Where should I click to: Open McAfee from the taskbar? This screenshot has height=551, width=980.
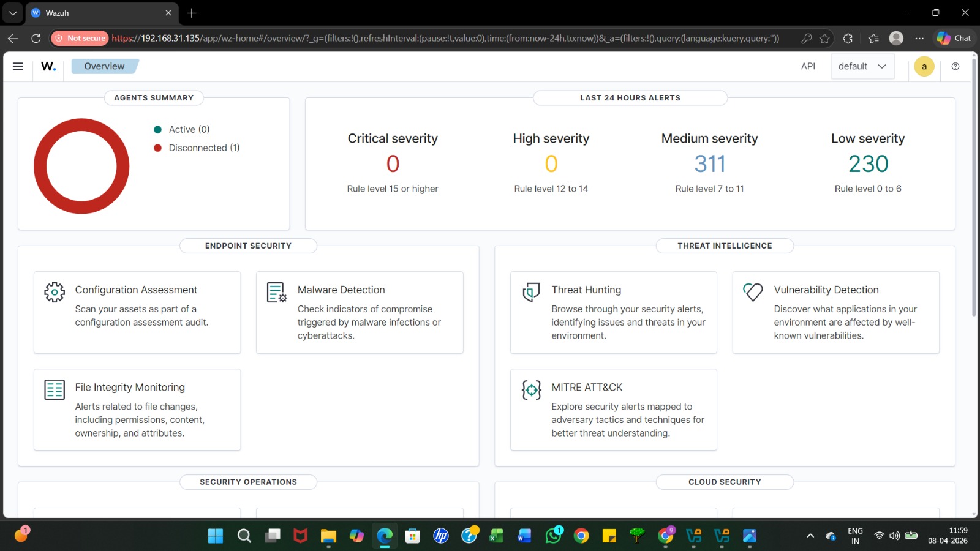point(300,536)
